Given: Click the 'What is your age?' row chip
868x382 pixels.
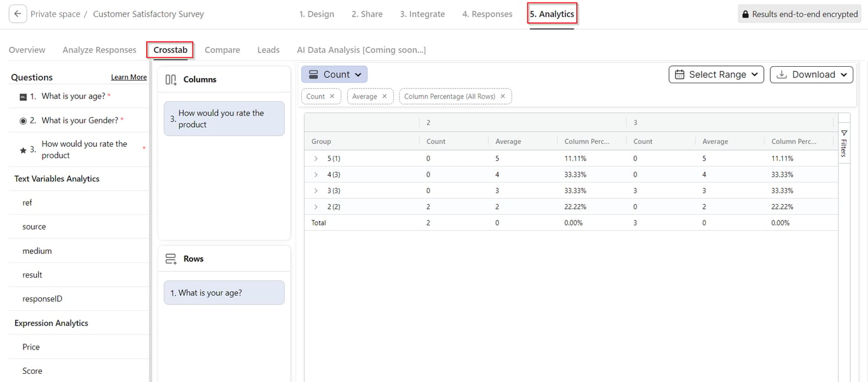Looking at the screenshot, I should [224, 293].
